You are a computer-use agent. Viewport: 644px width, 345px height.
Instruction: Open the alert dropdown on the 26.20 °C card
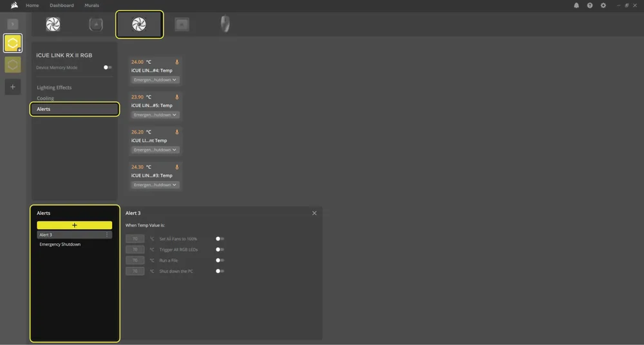pos(155,150)
